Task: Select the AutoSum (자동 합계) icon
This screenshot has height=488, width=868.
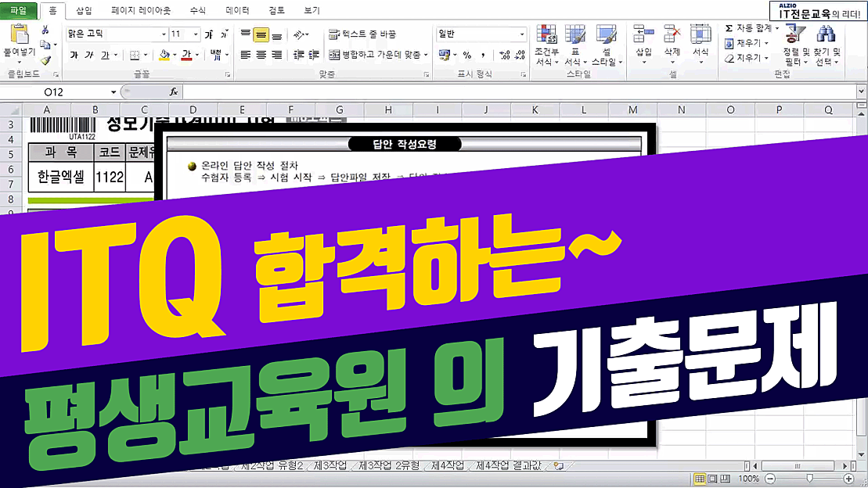Action: tap(729, 27)
